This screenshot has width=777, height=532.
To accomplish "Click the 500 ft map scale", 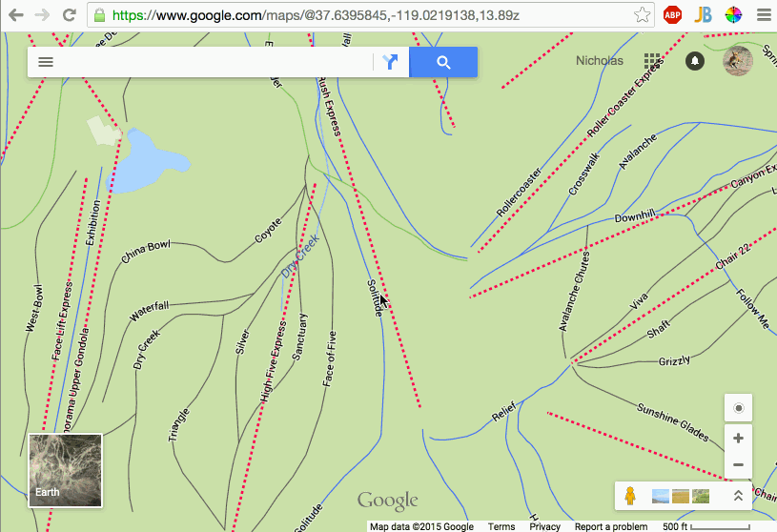I will click(706, 526).
